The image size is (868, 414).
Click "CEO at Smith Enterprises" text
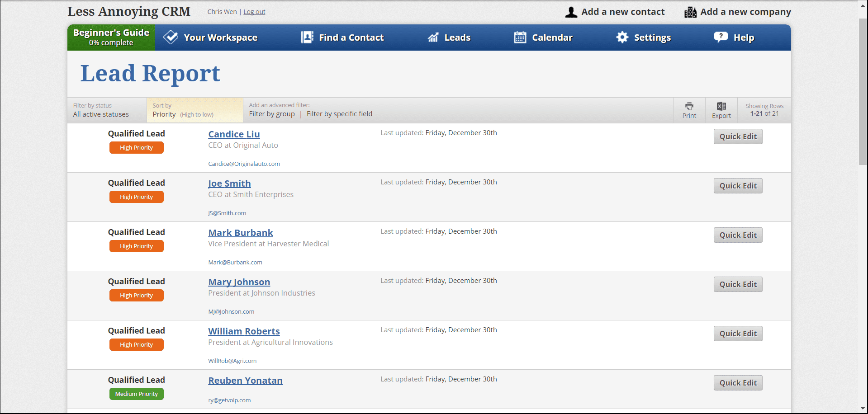(251, 195)
